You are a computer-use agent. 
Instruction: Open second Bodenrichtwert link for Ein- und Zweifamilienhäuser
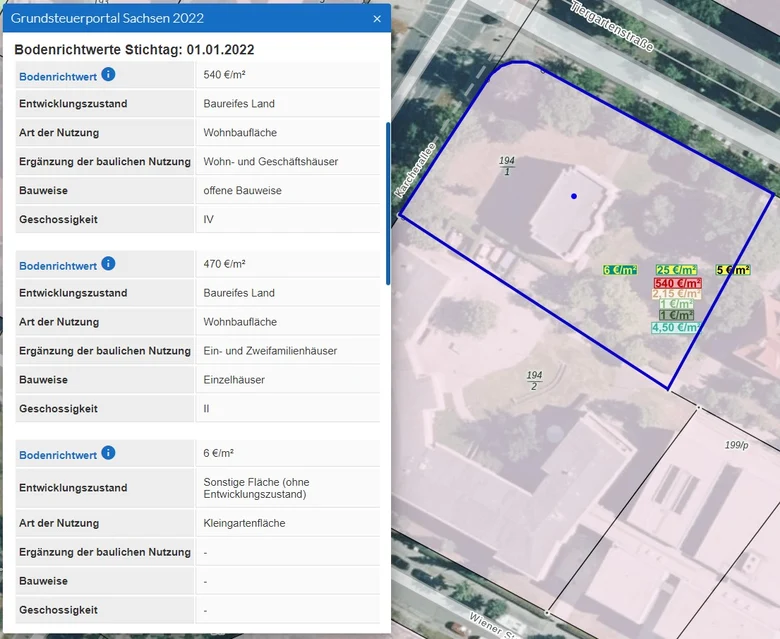coord(58,266)
